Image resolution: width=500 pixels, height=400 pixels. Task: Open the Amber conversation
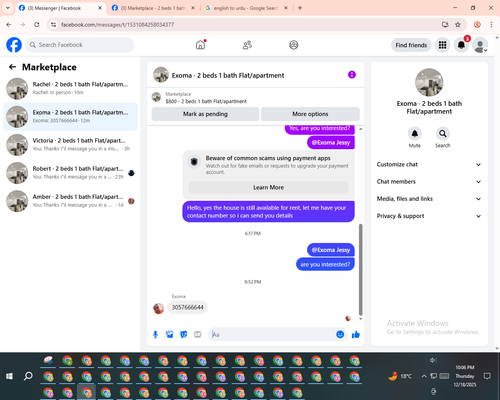point(70,201)
